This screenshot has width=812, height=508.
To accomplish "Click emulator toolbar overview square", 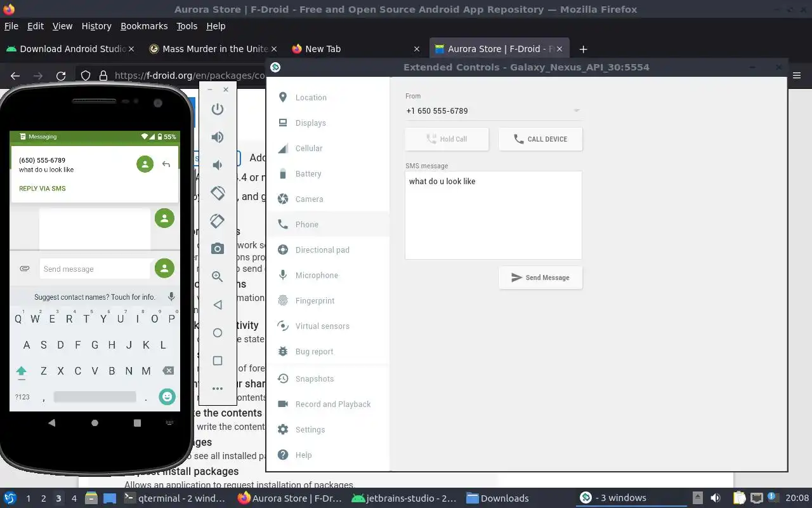I will click(x=218, y=361).
